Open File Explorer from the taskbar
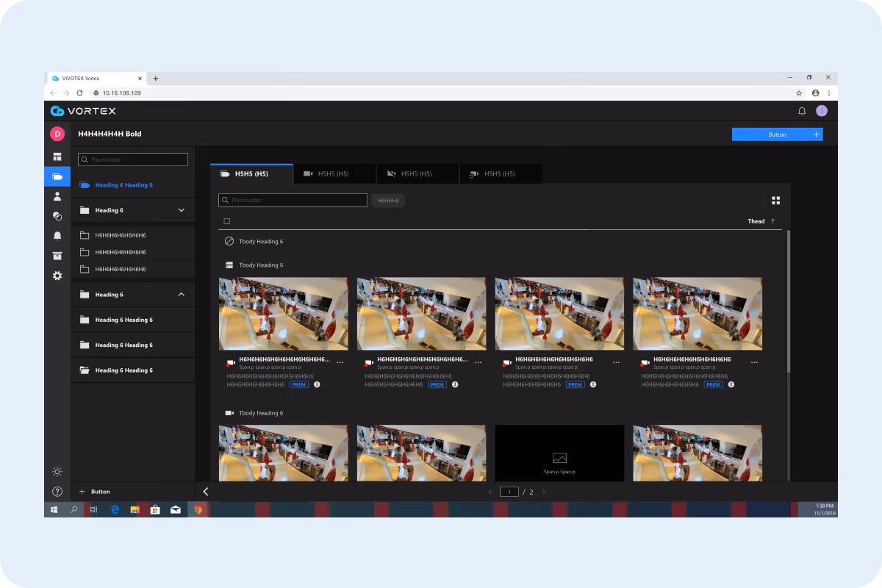Viewport: 882px width, 588px height. (135, 509)
